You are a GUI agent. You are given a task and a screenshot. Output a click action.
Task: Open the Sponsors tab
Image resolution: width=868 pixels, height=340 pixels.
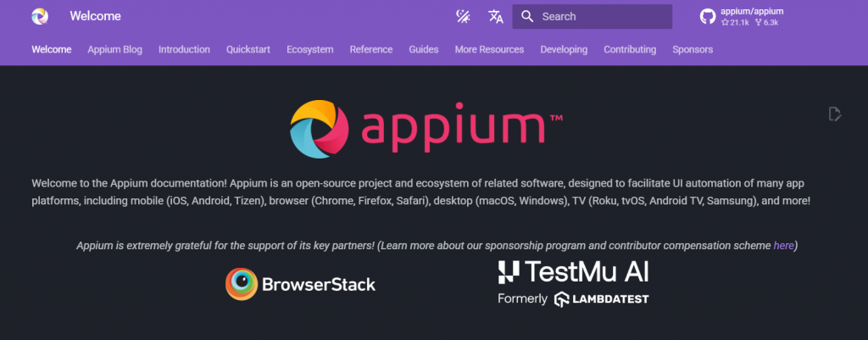(693, 49)
